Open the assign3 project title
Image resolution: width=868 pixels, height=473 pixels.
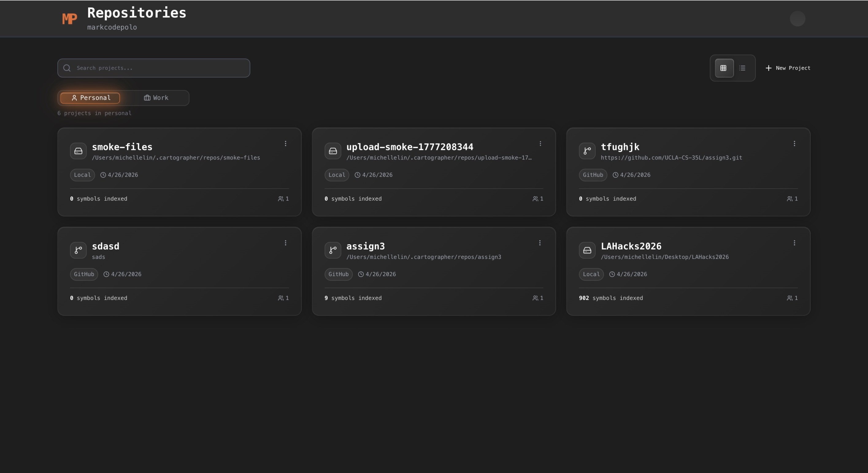pos(365,246)
